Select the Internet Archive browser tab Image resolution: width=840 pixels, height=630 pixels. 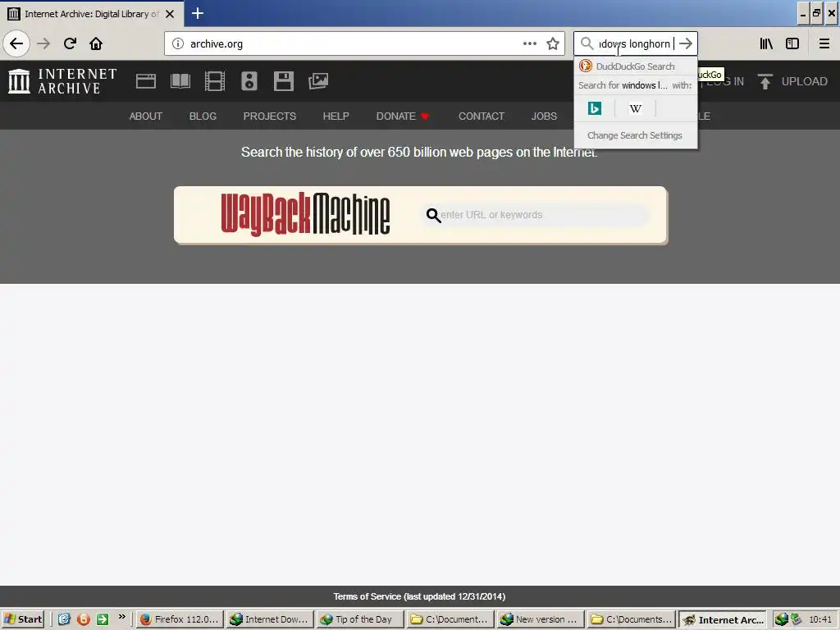[92, 14]
